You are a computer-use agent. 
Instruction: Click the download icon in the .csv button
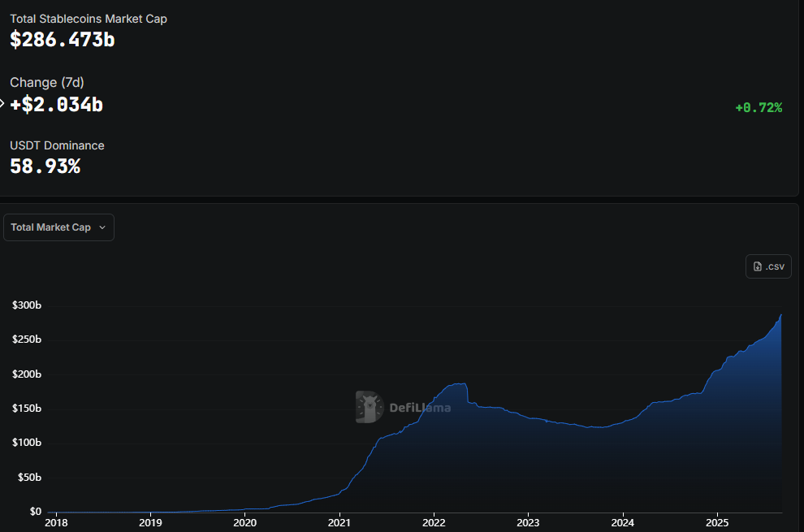[x=758, y=266]
